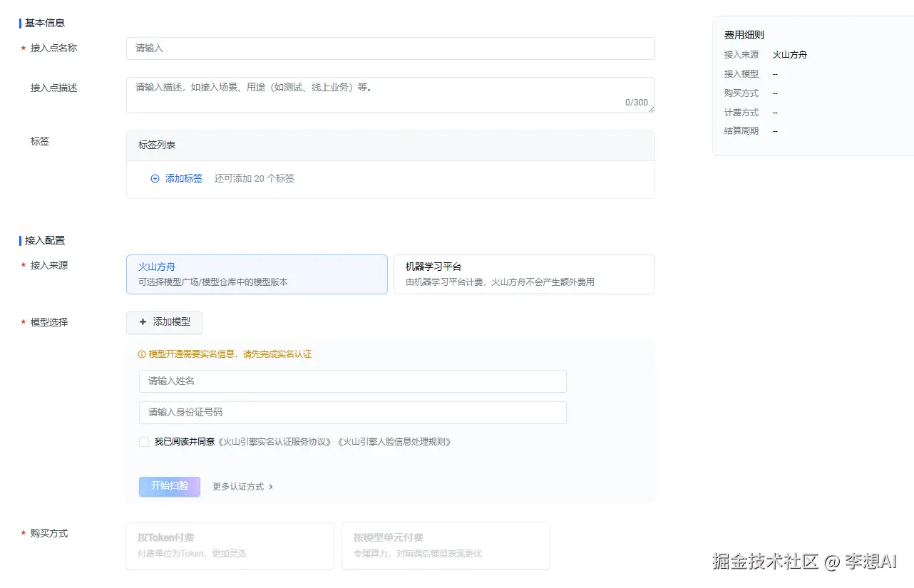Choose 按模型单元付费 purchase option
914x588 pixels.
[x=446, y=546]
